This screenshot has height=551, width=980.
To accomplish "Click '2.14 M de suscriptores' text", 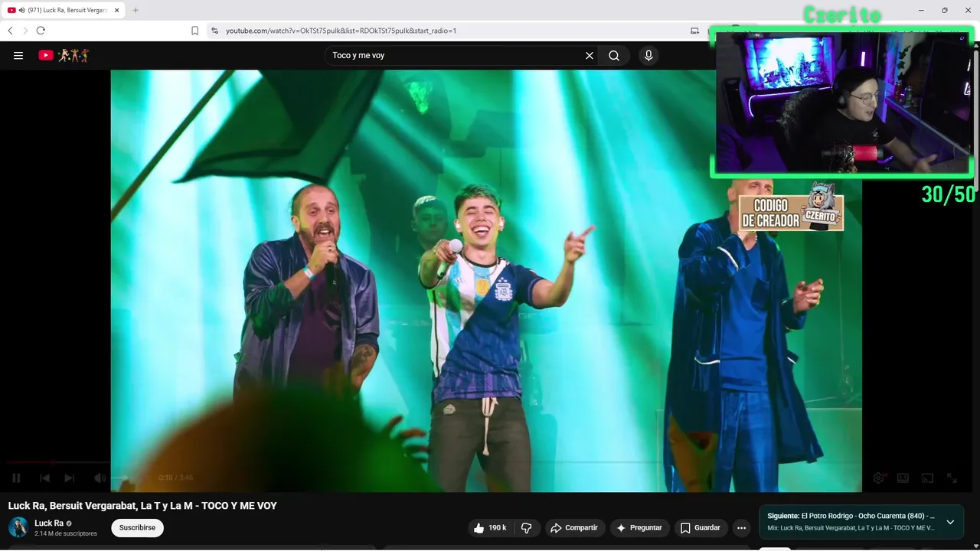I will pyautogui.click(x=66, y=533).
